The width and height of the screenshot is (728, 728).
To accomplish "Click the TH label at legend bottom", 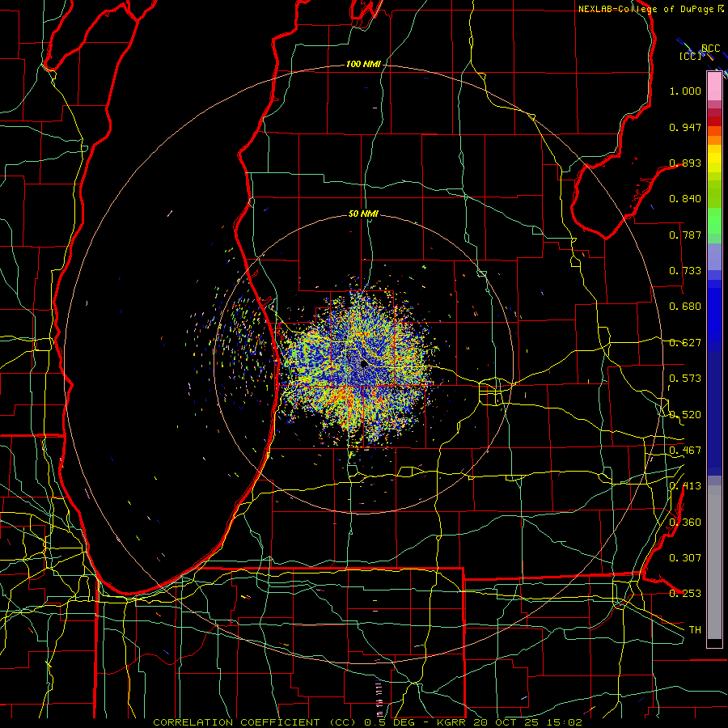I will pos(695,630).
